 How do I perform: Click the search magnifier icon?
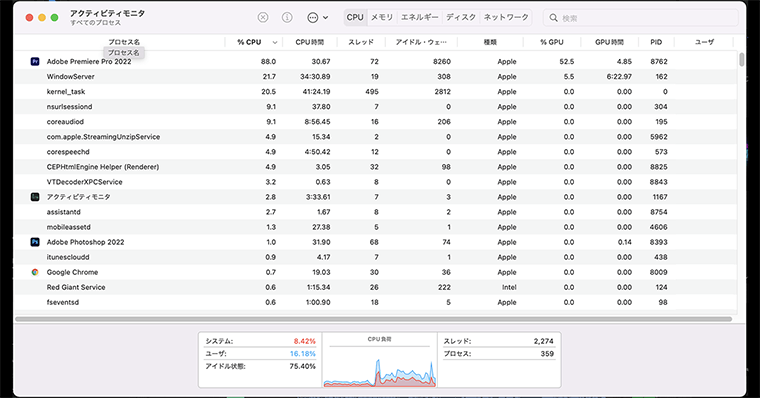tap(553, 18)
